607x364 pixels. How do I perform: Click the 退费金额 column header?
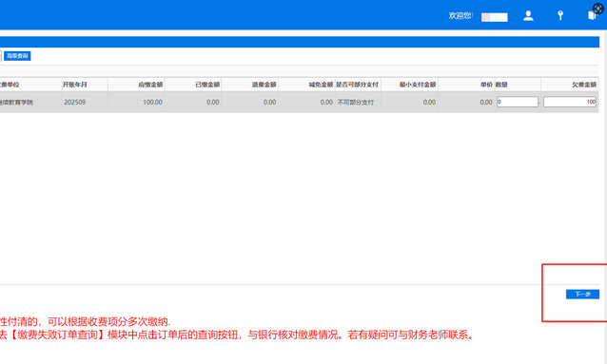point(249,85)
